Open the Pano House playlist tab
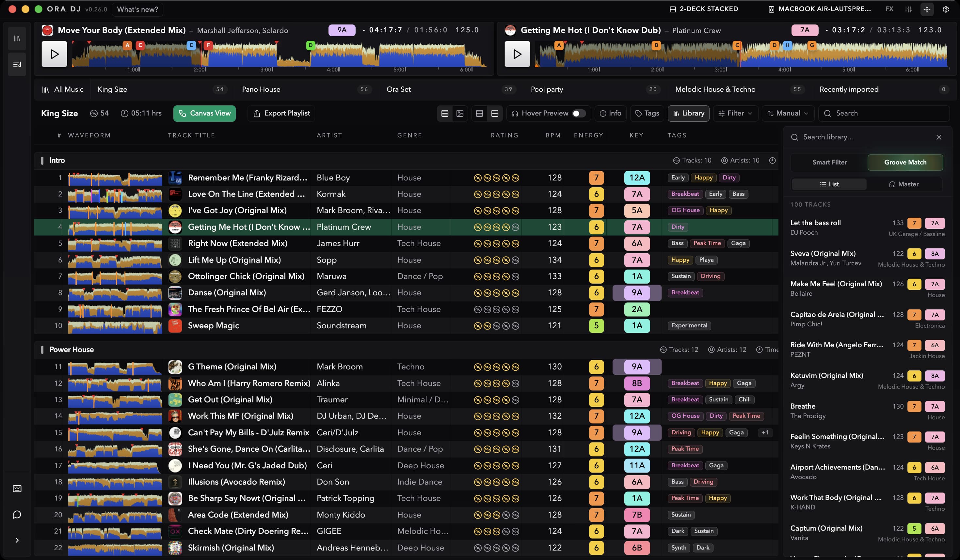 (307, 89)
